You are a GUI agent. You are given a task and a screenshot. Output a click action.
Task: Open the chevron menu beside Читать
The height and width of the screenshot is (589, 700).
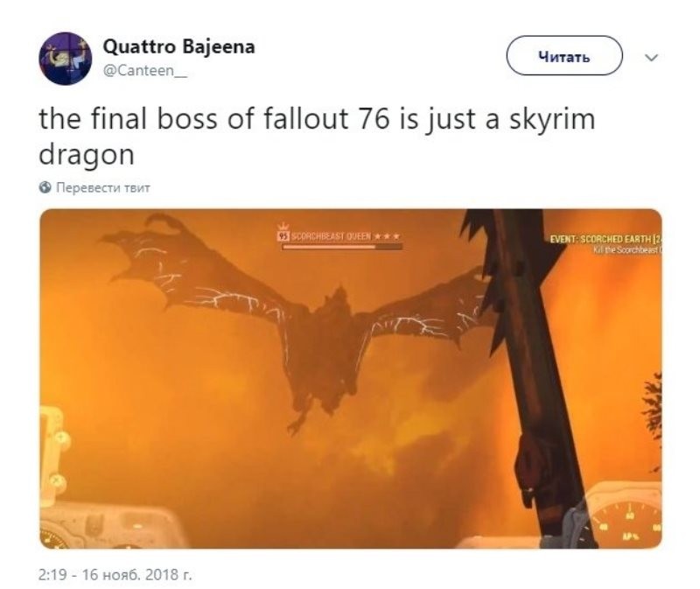[x=651, y=58]
